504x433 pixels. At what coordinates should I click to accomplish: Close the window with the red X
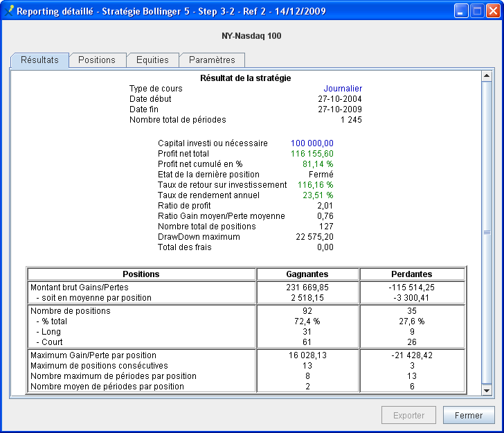pos(492,11)
